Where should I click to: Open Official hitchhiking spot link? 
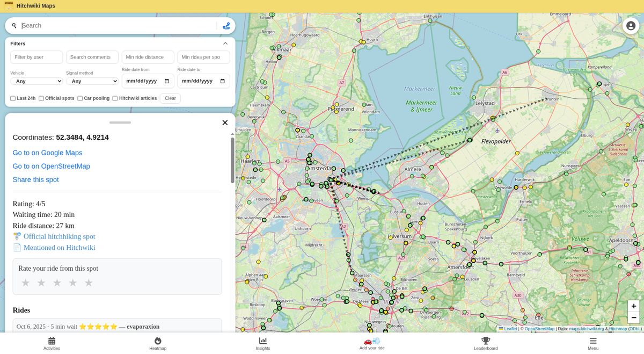point(59,236)
